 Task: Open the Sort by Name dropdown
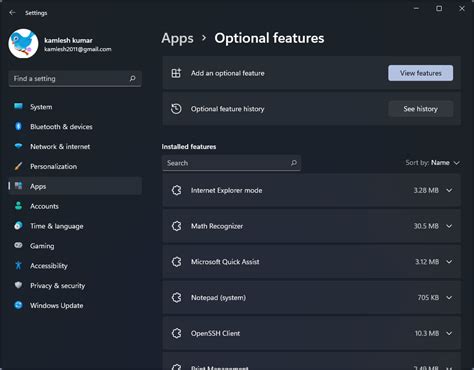click(x=433, y=163)
